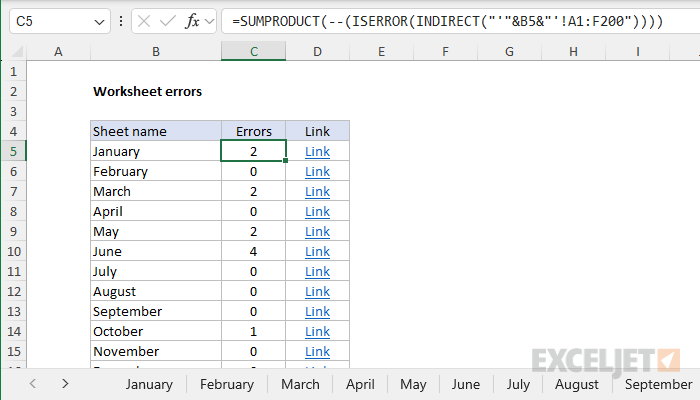
Task: Open the Link for April row
Action: pos(317,212)
